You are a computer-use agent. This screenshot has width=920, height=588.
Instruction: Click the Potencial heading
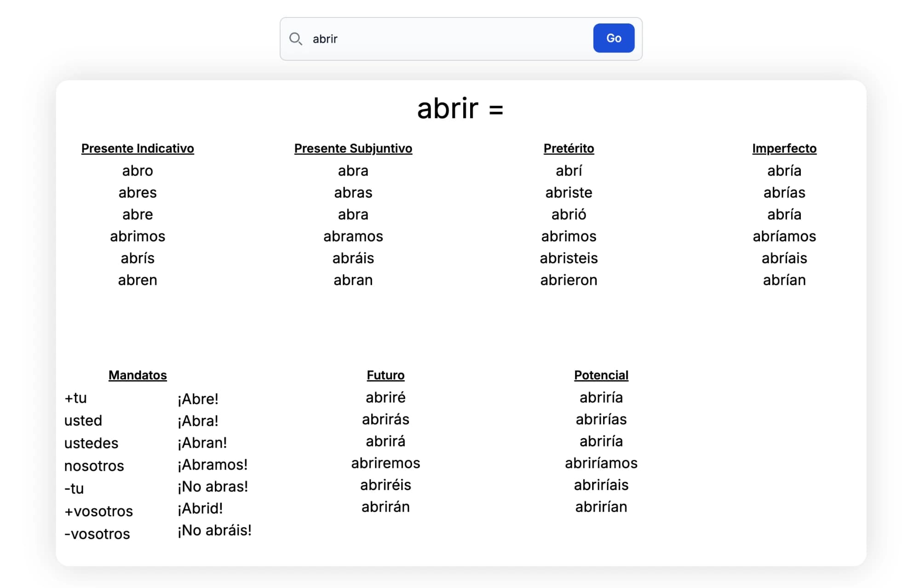coord(601,375)
